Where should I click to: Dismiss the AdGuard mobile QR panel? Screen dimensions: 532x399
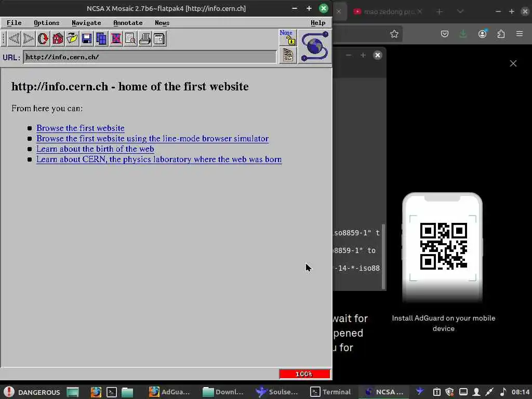pyautogui.click(x=513, y=63)
